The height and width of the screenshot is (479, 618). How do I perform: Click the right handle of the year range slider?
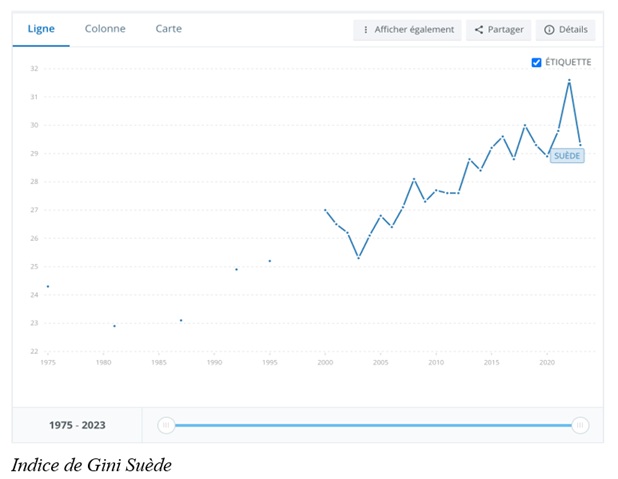580,425
